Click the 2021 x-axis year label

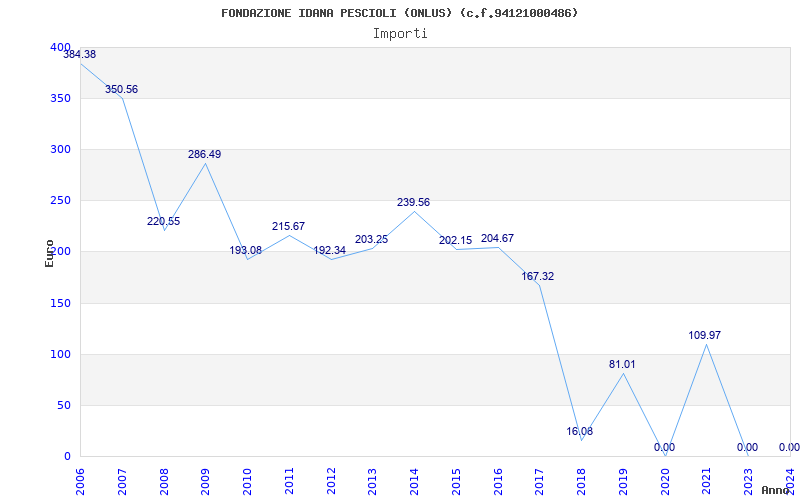(707, 482)
